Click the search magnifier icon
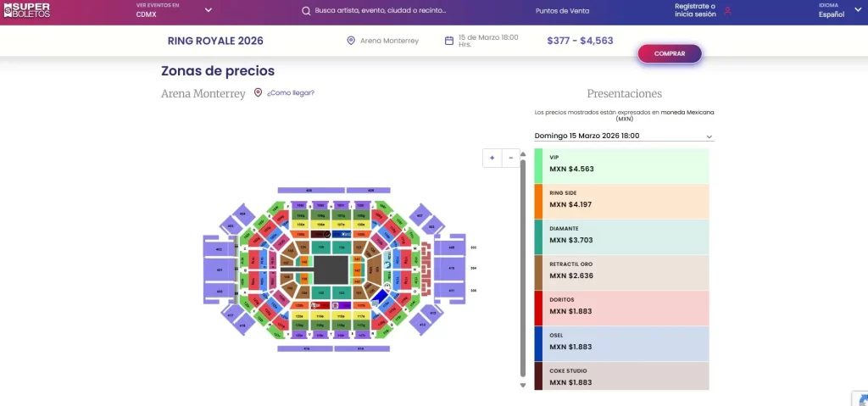Viewport: 868px width, 406px height. pyautogui.click(x=306, y=11)
